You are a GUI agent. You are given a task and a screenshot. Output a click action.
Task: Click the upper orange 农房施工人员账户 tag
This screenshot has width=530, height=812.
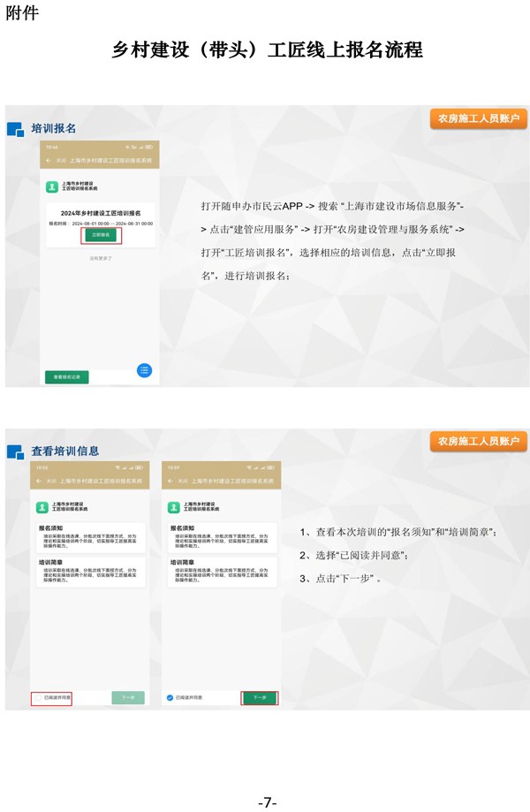coord(478,118)
